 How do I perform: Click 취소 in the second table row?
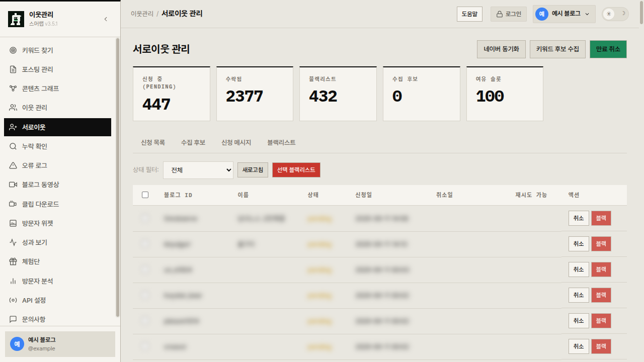pos(579,244)
